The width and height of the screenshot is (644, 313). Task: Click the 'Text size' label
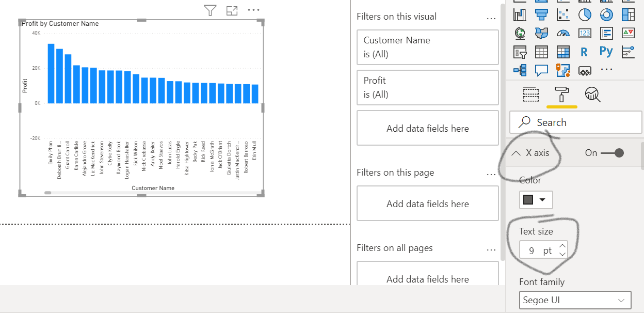pyautogui.click(x=536, y=231)
